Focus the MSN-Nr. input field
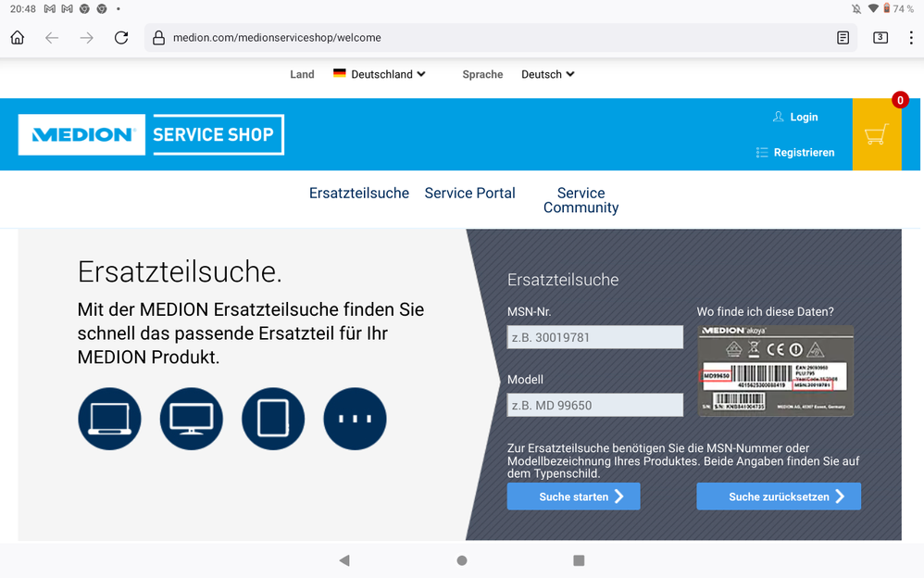This screenshot has height=578, width=924. [595, 337]
